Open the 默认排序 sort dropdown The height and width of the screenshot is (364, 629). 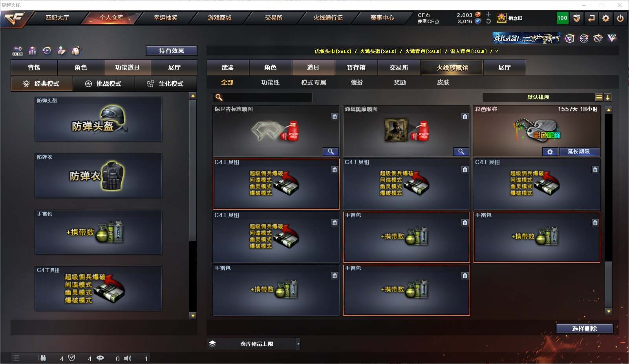pyautogui.click(x=539, y=97)
